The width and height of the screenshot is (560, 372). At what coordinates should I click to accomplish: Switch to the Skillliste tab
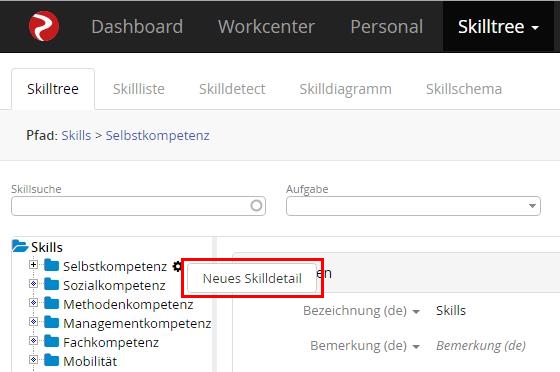tap(139, 89)
